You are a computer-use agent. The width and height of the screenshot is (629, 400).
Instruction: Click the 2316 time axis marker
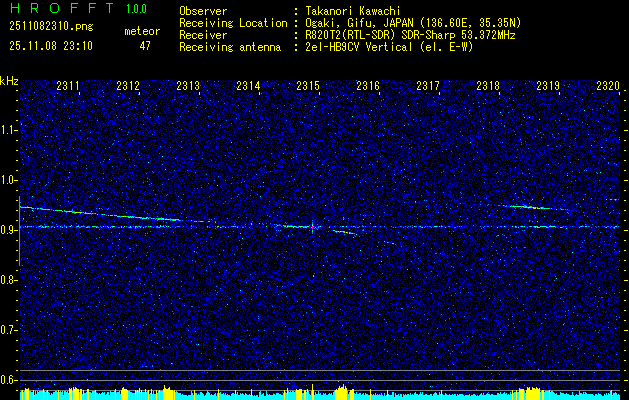click(x=368, y=85)
